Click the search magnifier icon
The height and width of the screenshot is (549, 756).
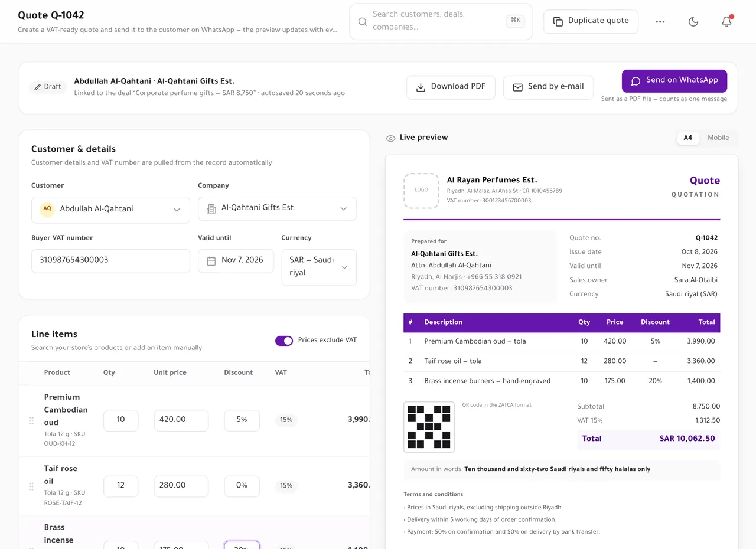tap(363, 21)
